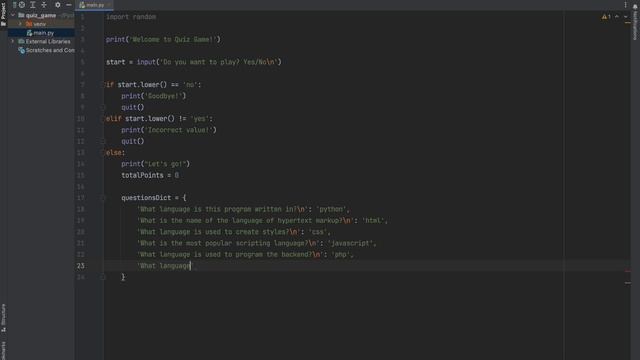Click the inspection warning indicator
The image size is (640, 360).
pyautogui.click(x=606, y=17)
